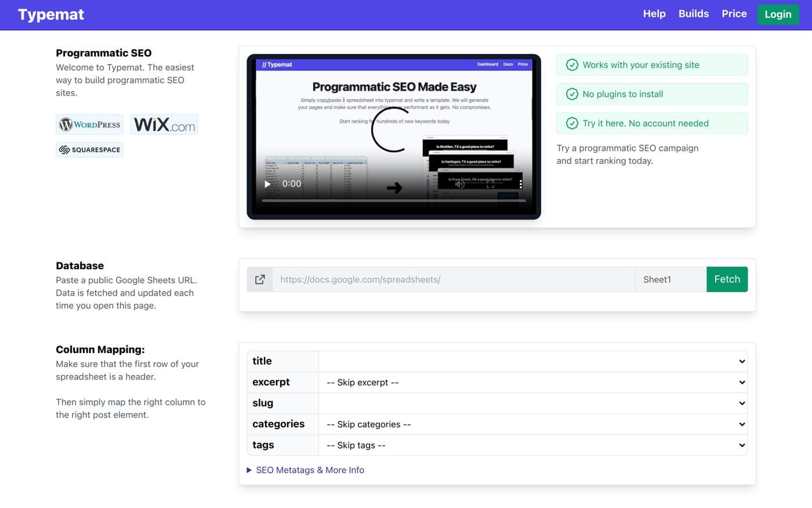This screenshot has width=812, height=508.
Task: Expand SEO Metatags & More Info
Action: (x=310, y=470)
